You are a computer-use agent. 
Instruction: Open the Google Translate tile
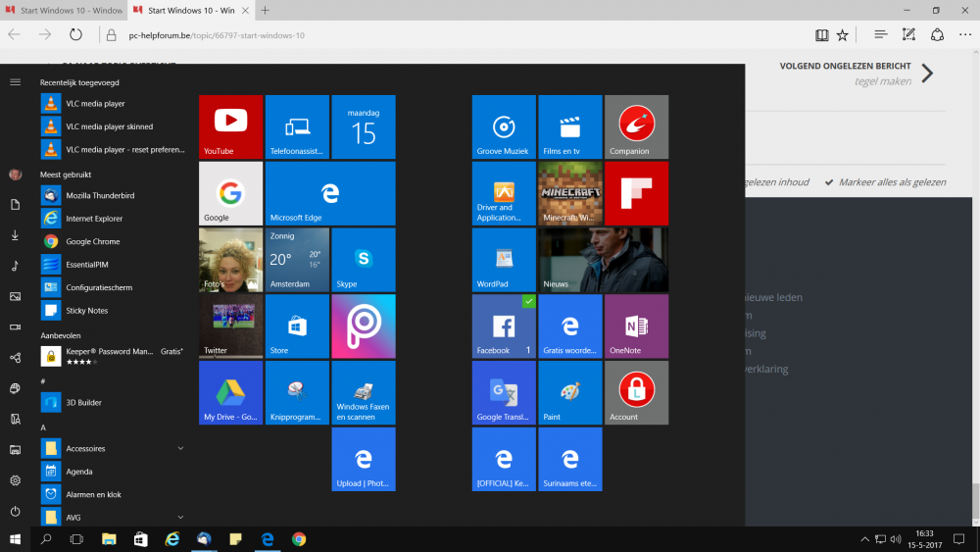[x=504, y=392]
